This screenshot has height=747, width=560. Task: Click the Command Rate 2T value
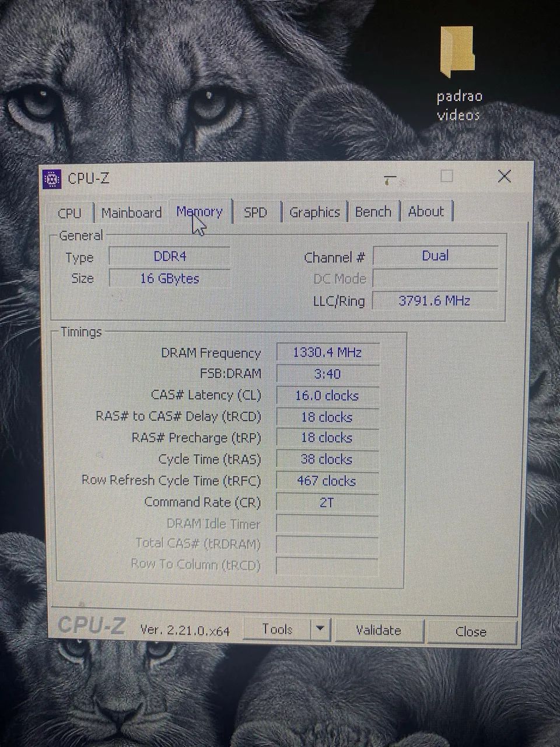click(x=327, y=502)
